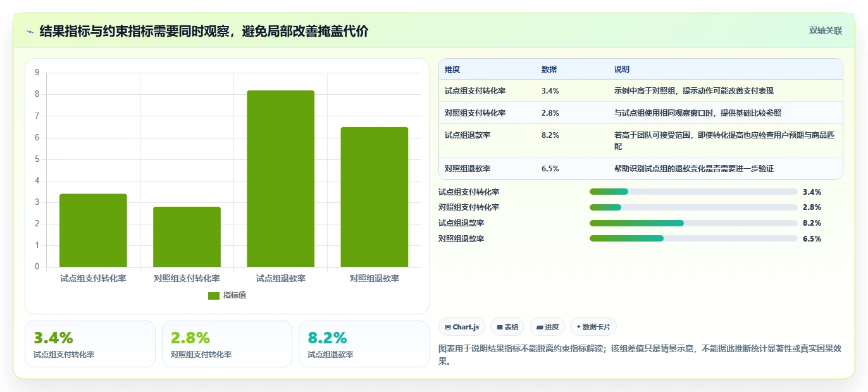Click the card title 结果指标与约束指标需要同时观察
Viewport: 868px width, 392px height.
(204, 31)
